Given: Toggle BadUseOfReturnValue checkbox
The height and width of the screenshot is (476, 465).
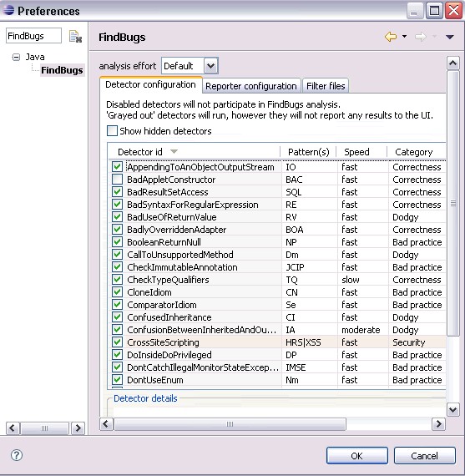Looking at the screenshot, I should click(117, 217).
